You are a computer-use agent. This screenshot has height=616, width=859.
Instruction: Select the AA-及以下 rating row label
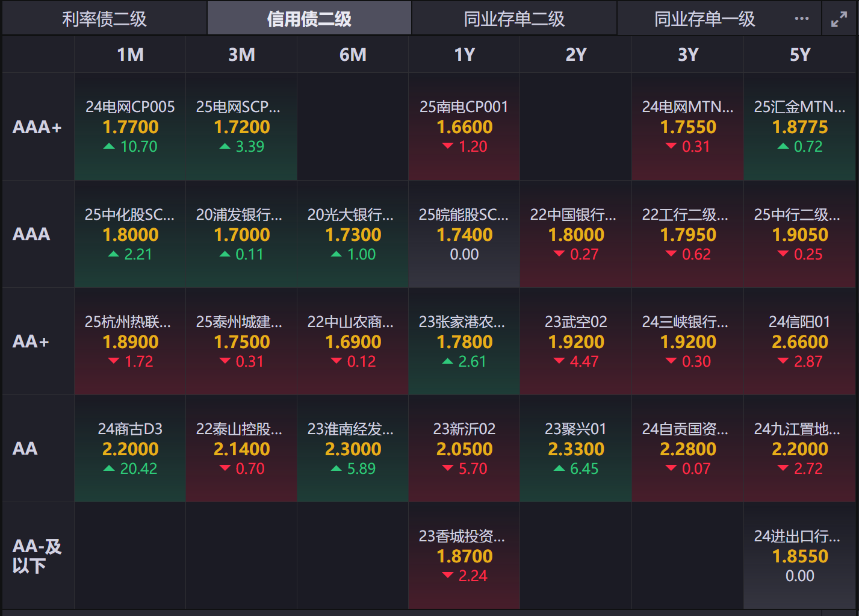click(x=38, y=556)
